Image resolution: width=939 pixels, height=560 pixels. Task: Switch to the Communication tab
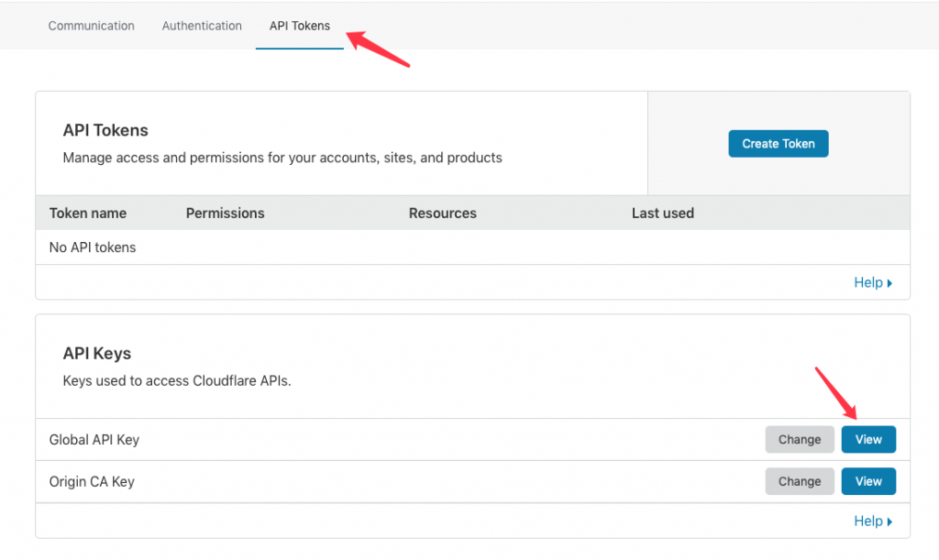coord(91,26)
